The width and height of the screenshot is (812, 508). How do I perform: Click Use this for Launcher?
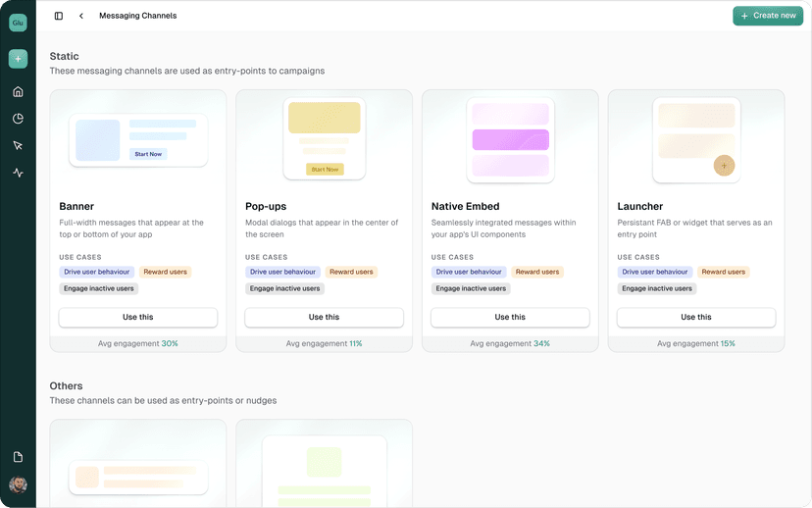pos(696,317)
